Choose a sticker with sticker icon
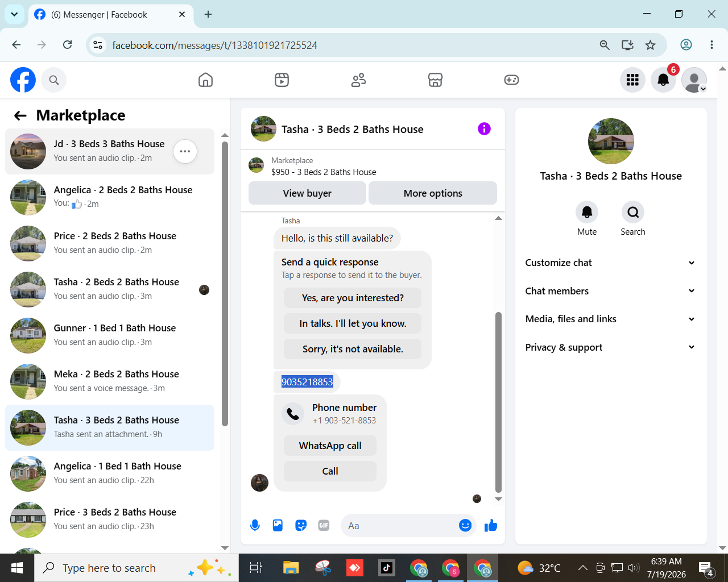Screen dimensions: 728x582 301,526
